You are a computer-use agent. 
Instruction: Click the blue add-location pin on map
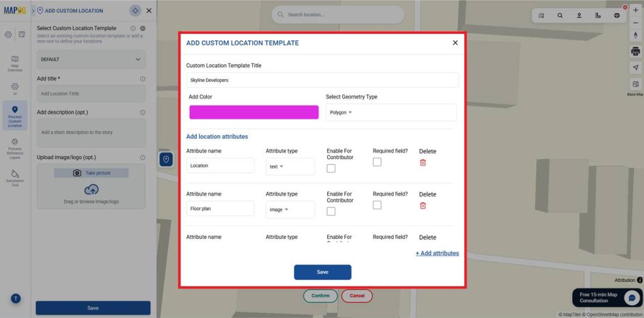(166, 159)
